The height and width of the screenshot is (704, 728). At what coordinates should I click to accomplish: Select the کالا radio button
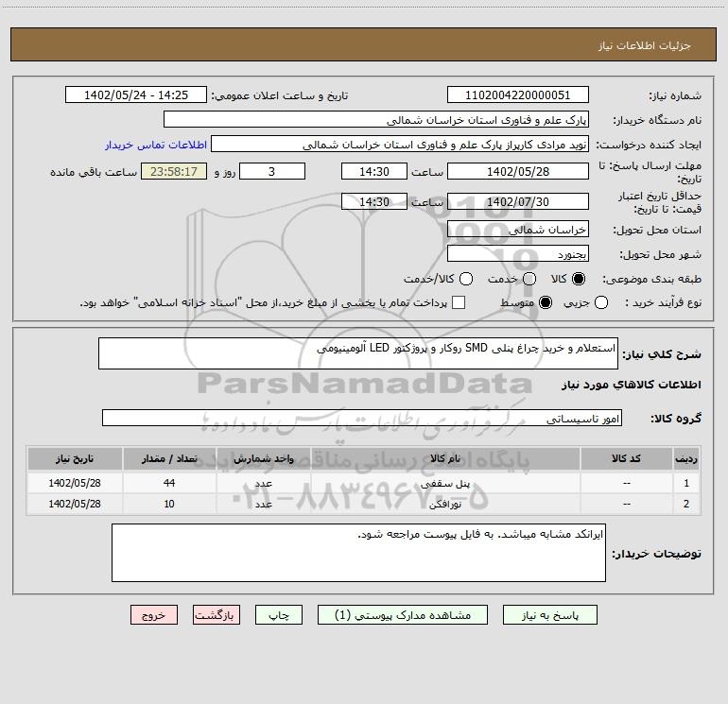tap(579, 279)
